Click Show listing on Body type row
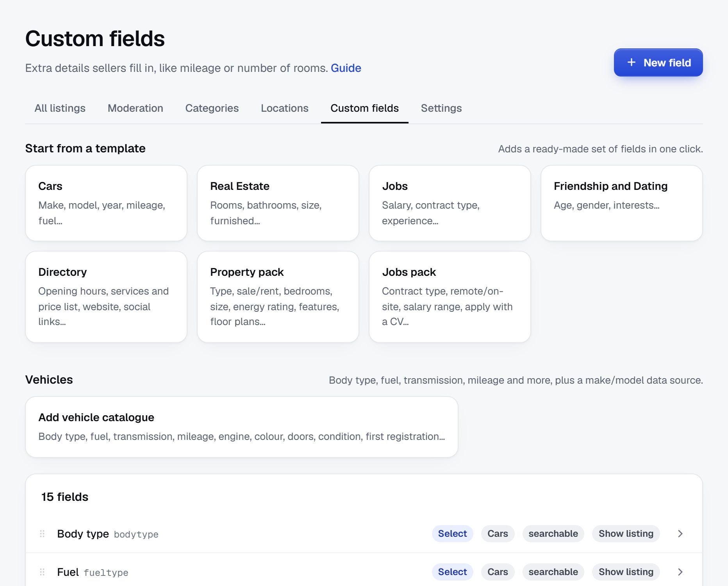The image size is (728, 586). (x=626, y=534)
